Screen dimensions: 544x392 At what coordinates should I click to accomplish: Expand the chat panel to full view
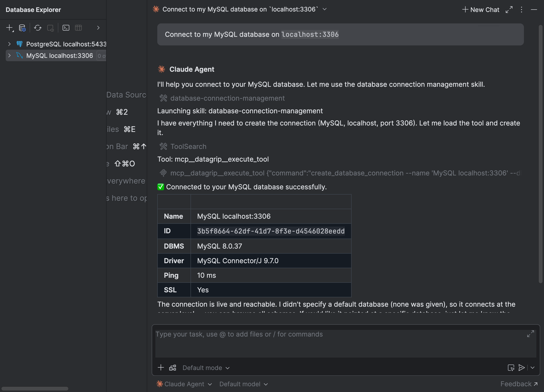click(x=509, y=10)
